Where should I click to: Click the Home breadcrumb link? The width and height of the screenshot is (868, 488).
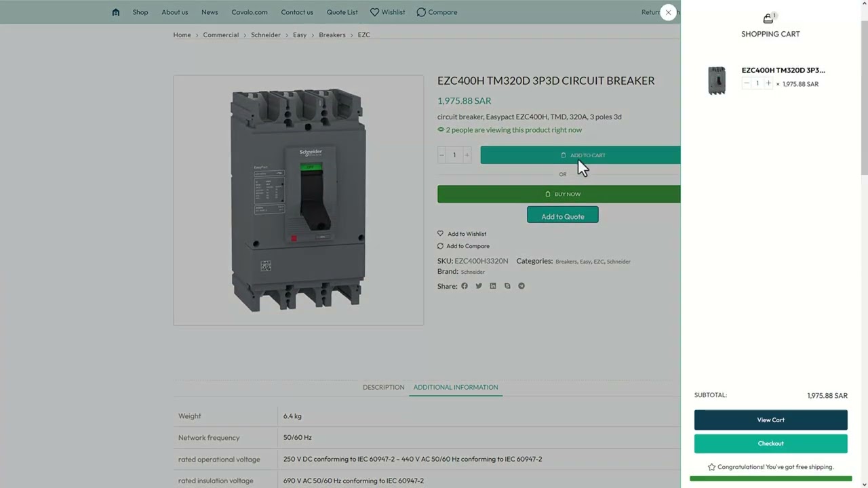tap(182, 35)
